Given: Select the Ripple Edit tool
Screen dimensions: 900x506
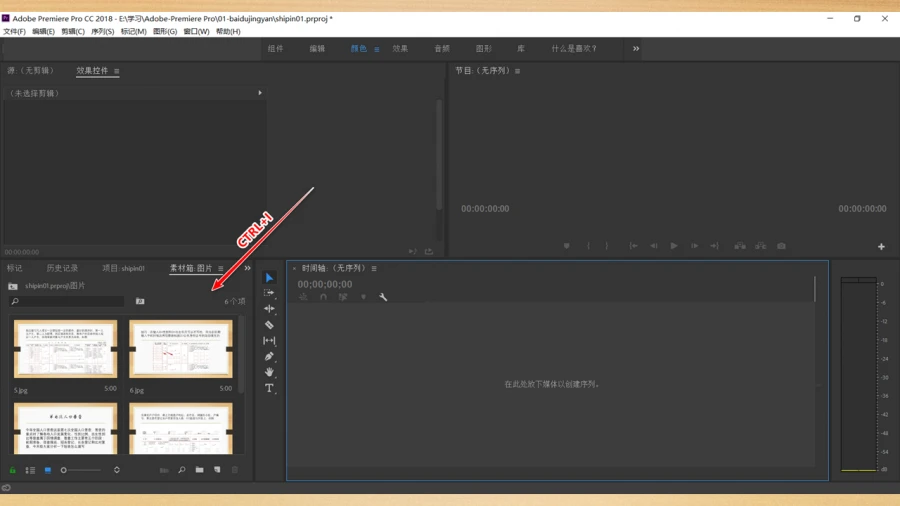Looking at the screenshot, I should [269, 309].
